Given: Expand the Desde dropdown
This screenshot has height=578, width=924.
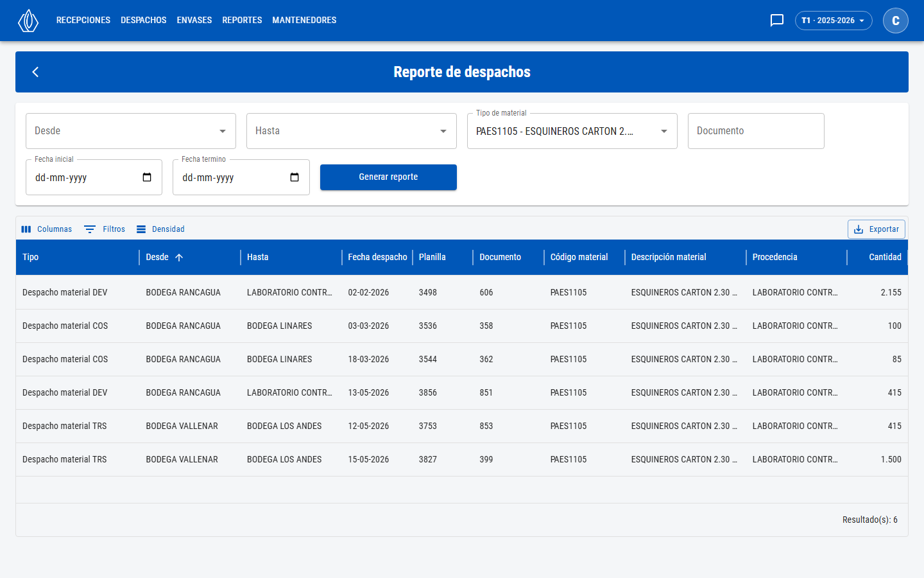Looking at the screenshot, I should pyautogui.click(x=131, y=131).
